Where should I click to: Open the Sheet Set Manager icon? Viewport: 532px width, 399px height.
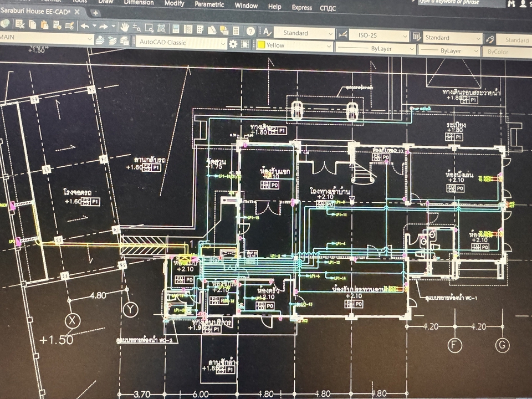(212, 30)
